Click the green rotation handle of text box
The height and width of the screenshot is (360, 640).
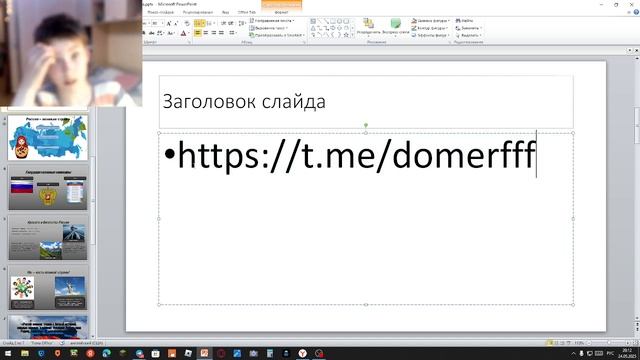(366, 125)
